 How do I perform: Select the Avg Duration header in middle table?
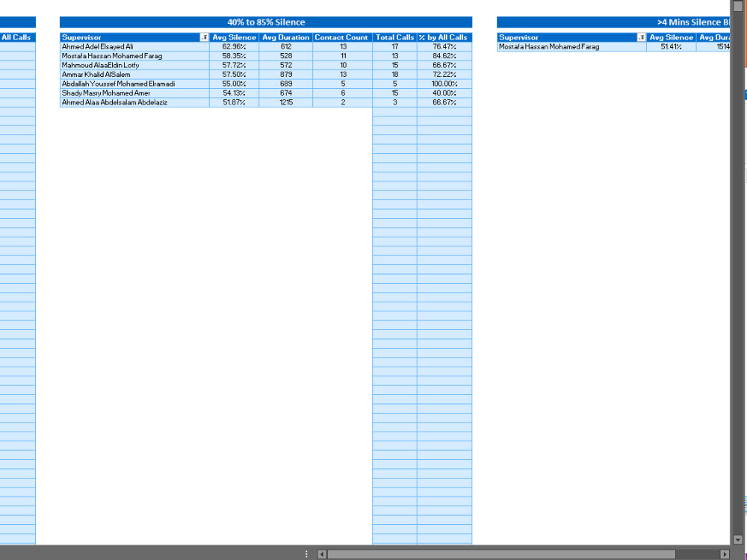(x=286, y=37)
